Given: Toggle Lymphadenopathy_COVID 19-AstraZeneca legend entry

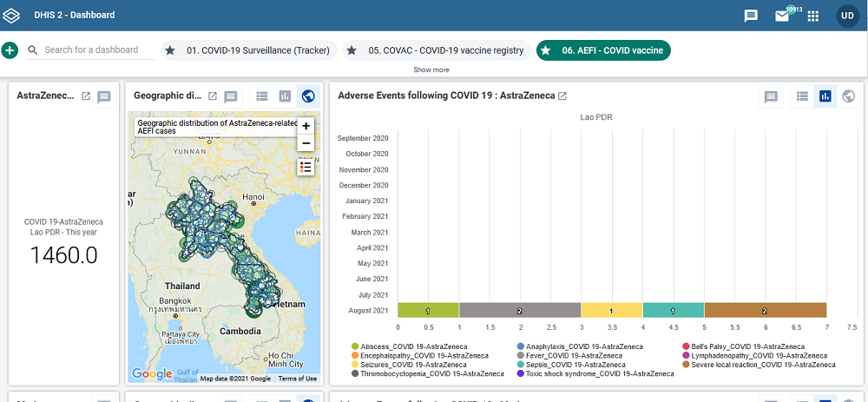Looking at the screenshot, I should [754, 355].
